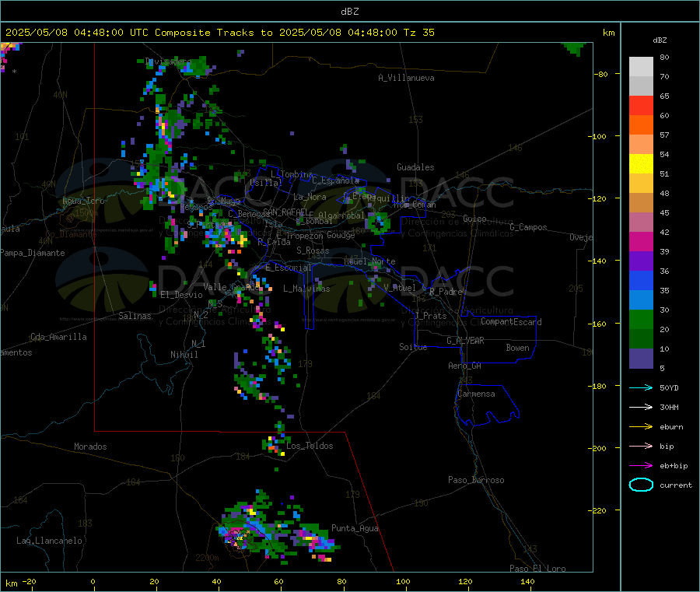This screenshot has width=700, height=592.
Task: Click the Pampa_Diamante label
Action: [32, 253]
